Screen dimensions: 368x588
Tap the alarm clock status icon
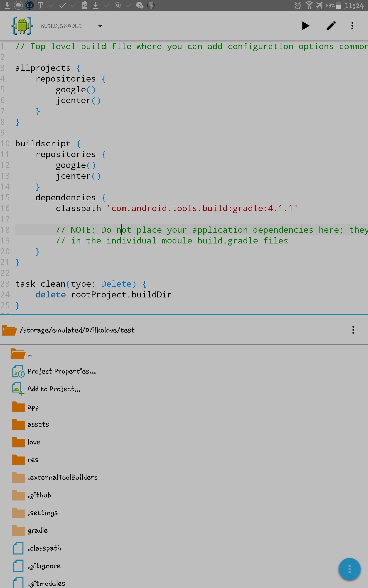click(297, 5)
